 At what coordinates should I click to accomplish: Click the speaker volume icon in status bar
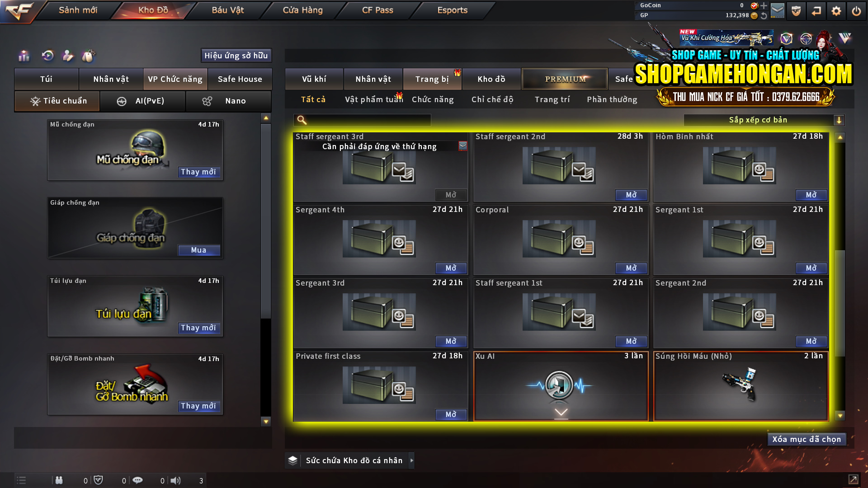point(176,480)
